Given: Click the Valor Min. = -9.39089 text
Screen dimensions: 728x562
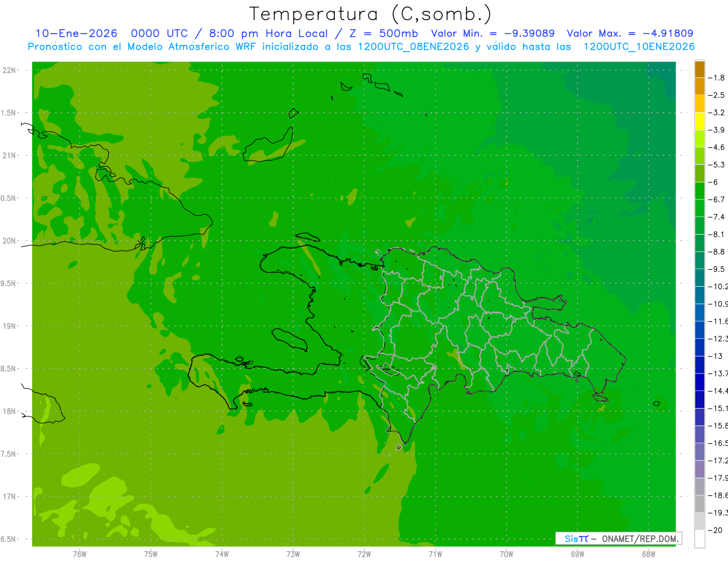Looking at the screenshot, I should (x=493, y=33).
